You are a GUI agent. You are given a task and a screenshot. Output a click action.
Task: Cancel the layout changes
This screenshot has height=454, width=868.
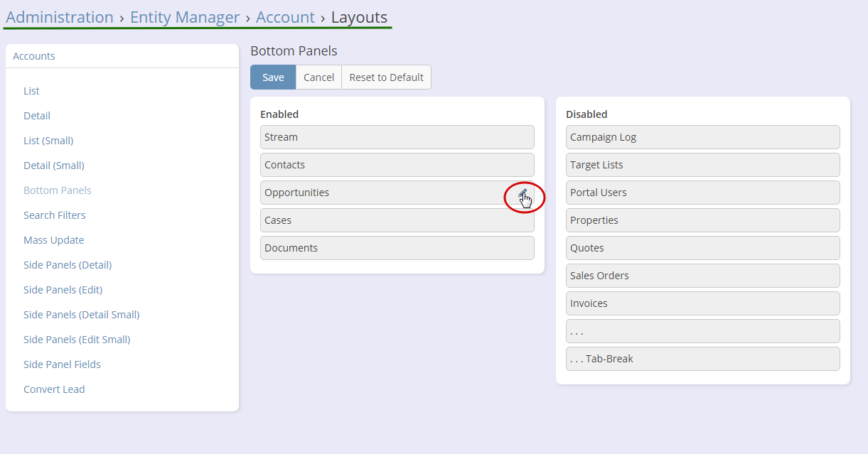pos(318,77)
